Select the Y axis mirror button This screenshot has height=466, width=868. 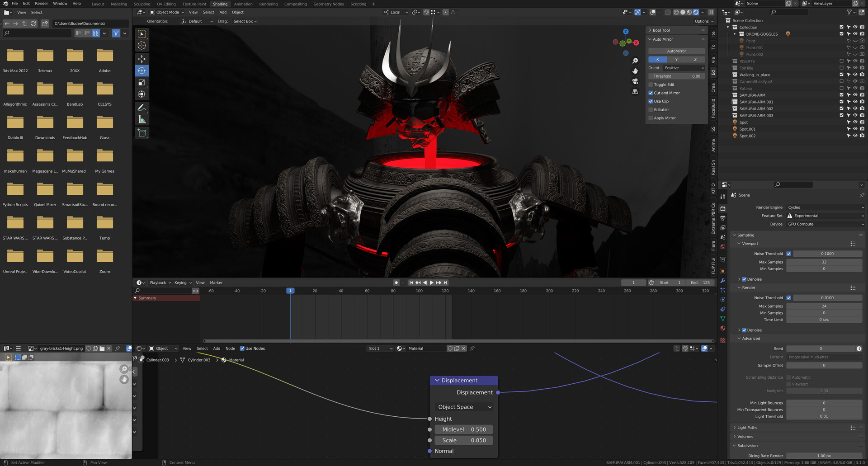pos(676,60)
